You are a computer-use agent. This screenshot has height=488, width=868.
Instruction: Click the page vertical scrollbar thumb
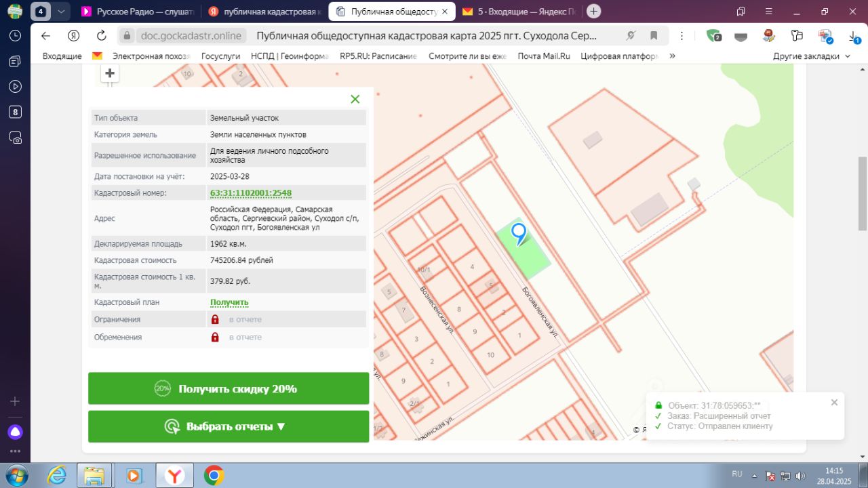(863, 193)
